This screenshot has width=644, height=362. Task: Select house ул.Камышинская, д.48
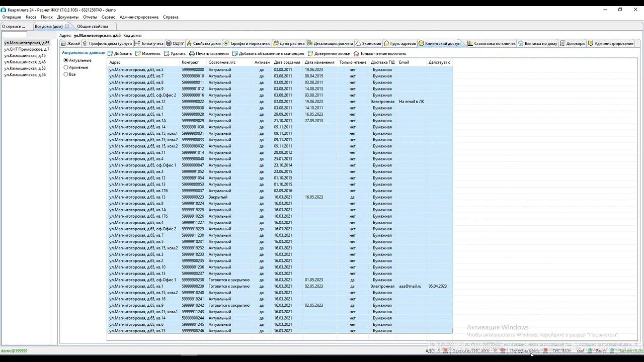tap(25, 62)
